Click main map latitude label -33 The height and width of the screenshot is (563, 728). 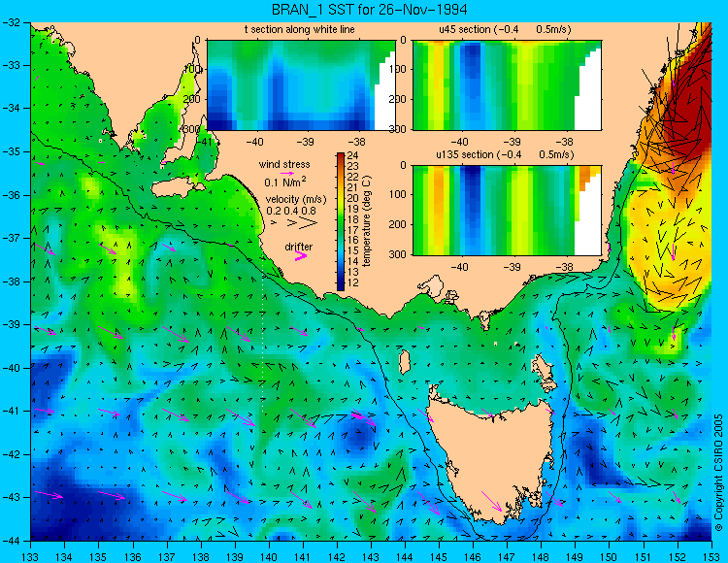(11, 65)
